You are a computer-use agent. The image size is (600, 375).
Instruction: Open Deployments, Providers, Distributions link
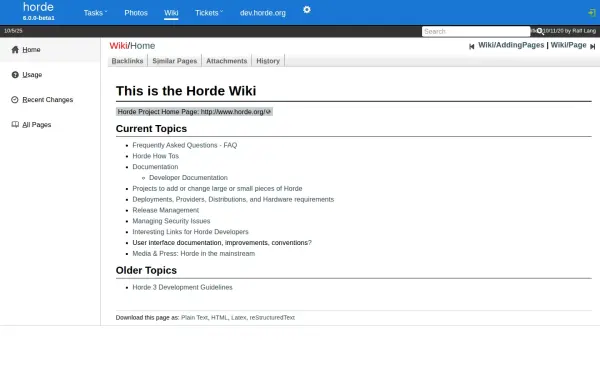(233, 199)
